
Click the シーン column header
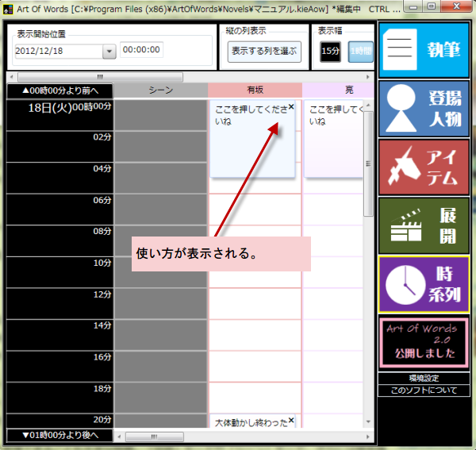(x=160, y=90)
